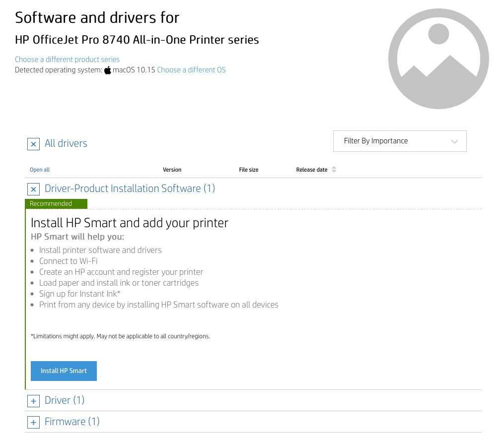This screenshot has width=504, height=439.
Task: Click the green Recommended badge
Action: click(x=56, y=203)
